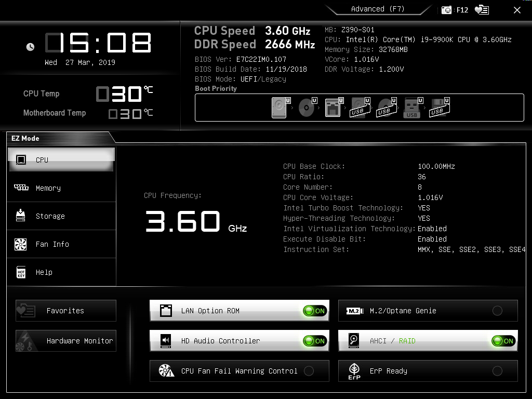532x399 pixels.
Task: Select the first USB boot device
Action: coord(360,107)
